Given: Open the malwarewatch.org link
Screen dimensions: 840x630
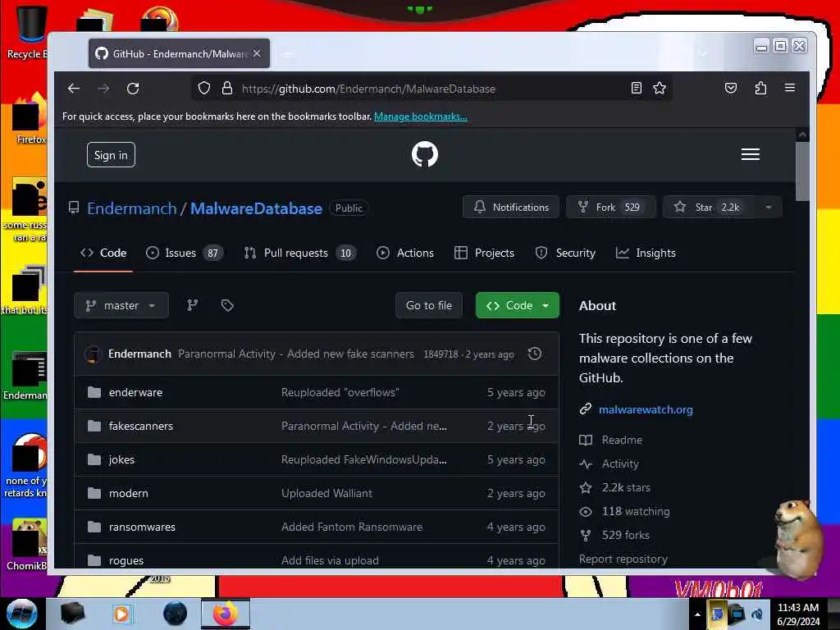Looking at the screenshot, I should (646, 409).
